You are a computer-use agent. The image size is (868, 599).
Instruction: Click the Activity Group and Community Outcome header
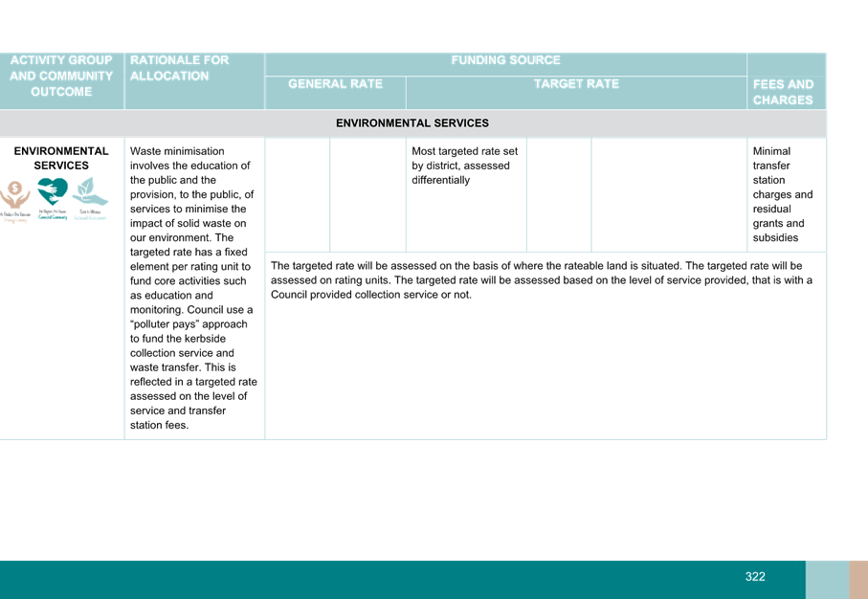(x=62, y=76)
